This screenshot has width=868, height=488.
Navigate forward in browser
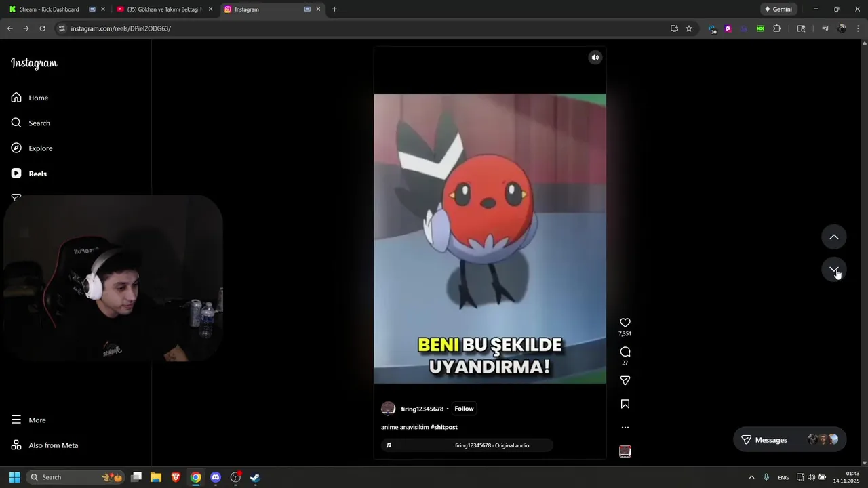(26, 28)
